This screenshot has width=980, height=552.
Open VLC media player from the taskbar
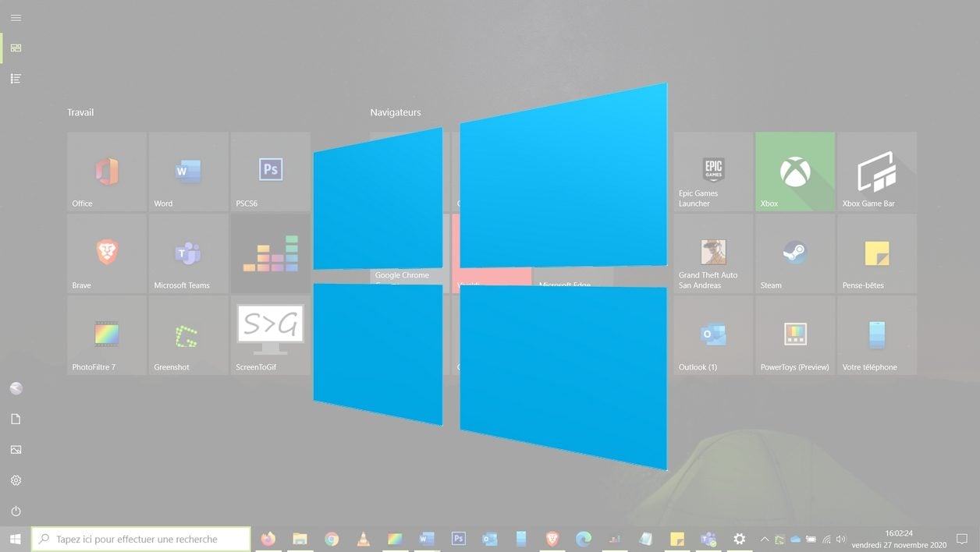pos(363,539)
